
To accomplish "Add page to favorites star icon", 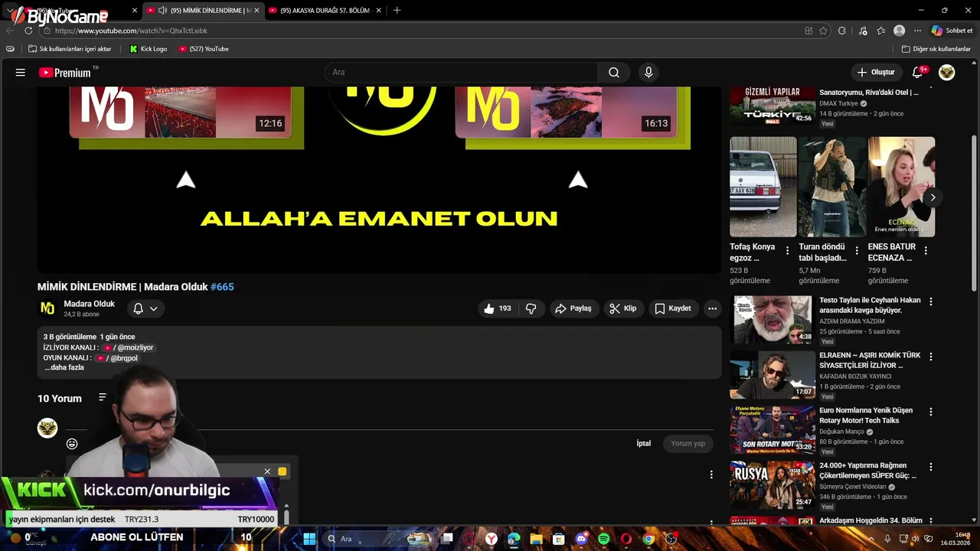I will pos(823,31).
